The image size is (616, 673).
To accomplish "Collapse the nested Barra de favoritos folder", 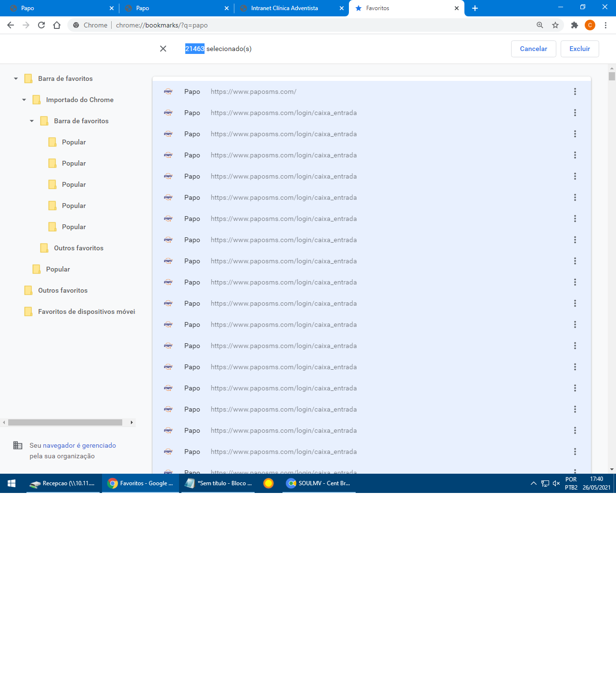I will pos(32,121).
